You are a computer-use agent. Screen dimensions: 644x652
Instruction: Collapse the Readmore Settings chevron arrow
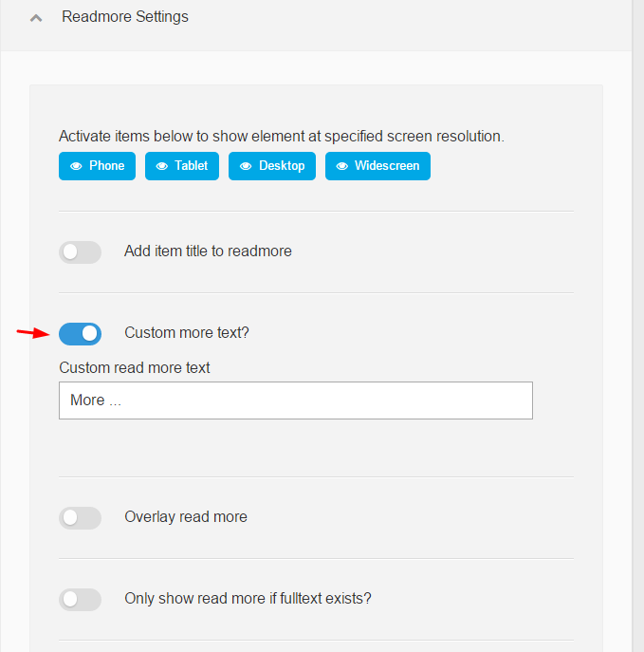click(36, 18)
